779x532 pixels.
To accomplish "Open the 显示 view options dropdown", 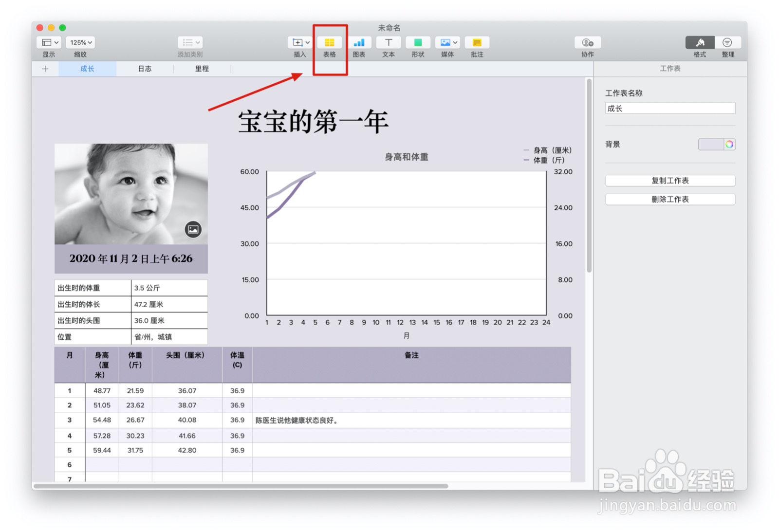I will (48, 42).
